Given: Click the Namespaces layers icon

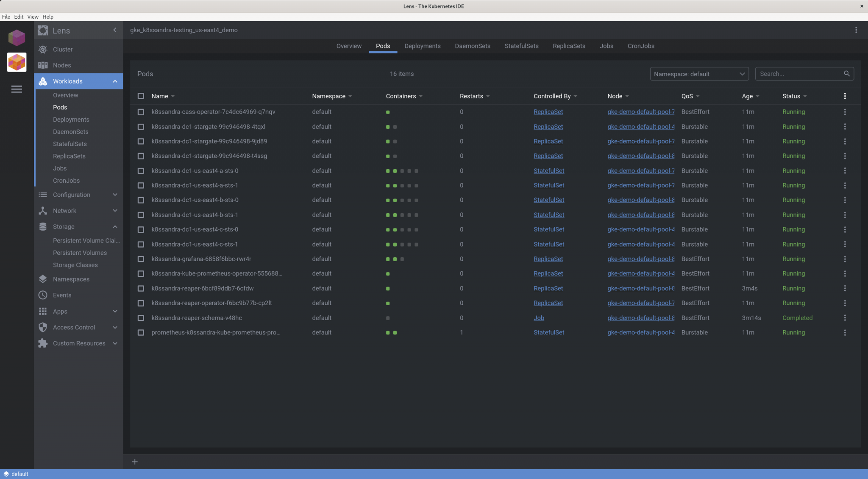Looking at the screenshot, I should click(x=43, y=279).
